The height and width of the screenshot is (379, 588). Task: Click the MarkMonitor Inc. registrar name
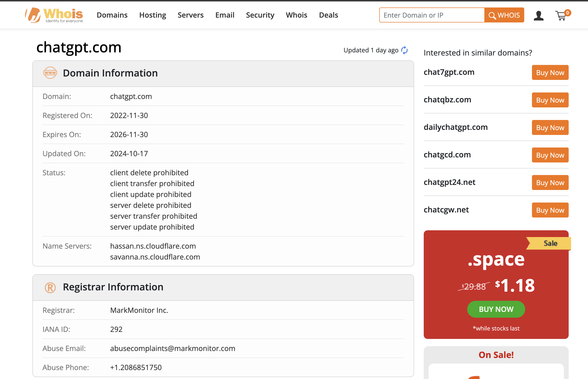pos(139,310)
